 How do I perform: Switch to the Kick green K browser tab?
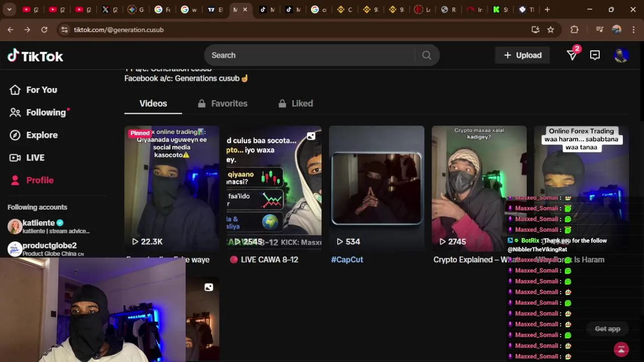point(500,10)
